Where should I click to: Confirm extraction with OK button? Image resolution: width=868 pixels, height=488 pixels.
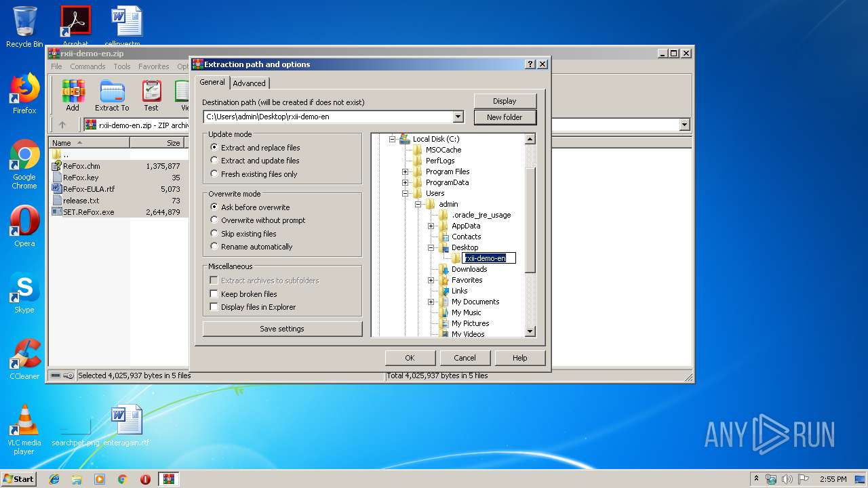[x=410, y=358]
